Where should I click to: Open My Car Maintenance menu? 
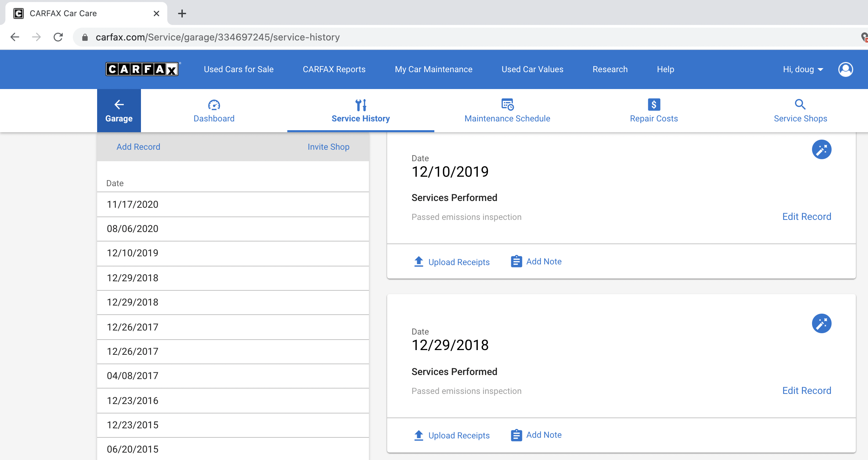coord(434,69)
